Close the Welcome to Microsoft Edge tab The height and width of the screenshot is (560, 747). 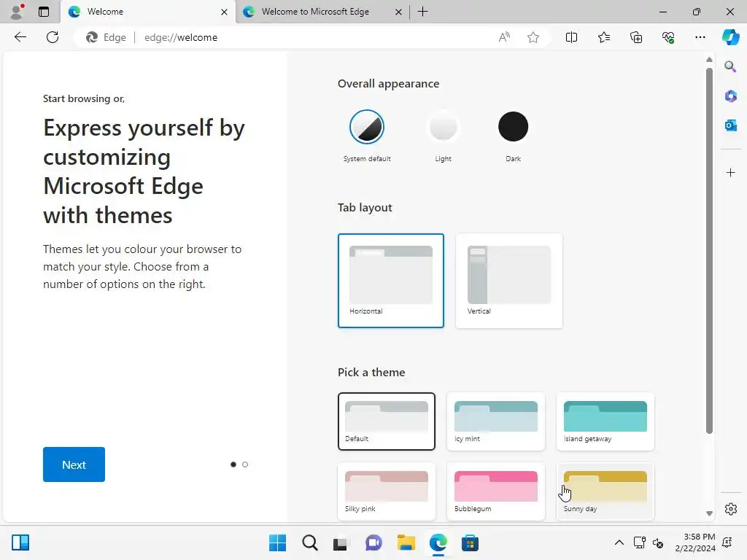pos(398,12)
